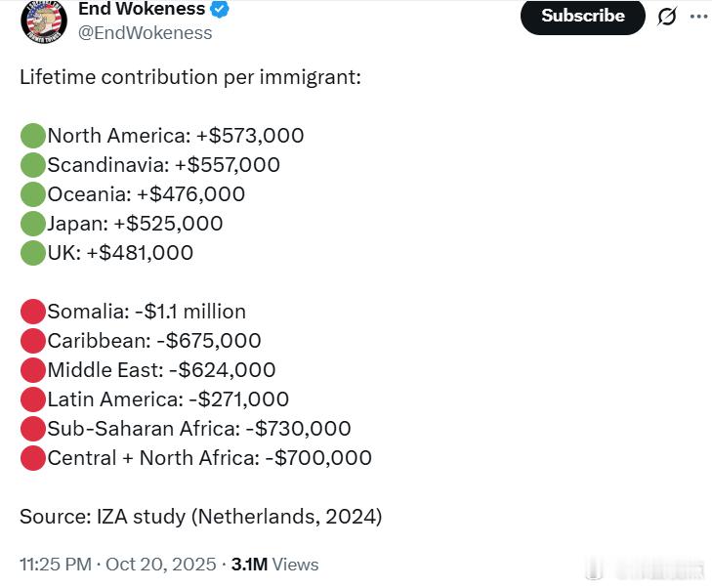The height and width of the screenshot is (588, 712).
Task: Click the green circle beside Japan
Action: [x=33, y=224]
